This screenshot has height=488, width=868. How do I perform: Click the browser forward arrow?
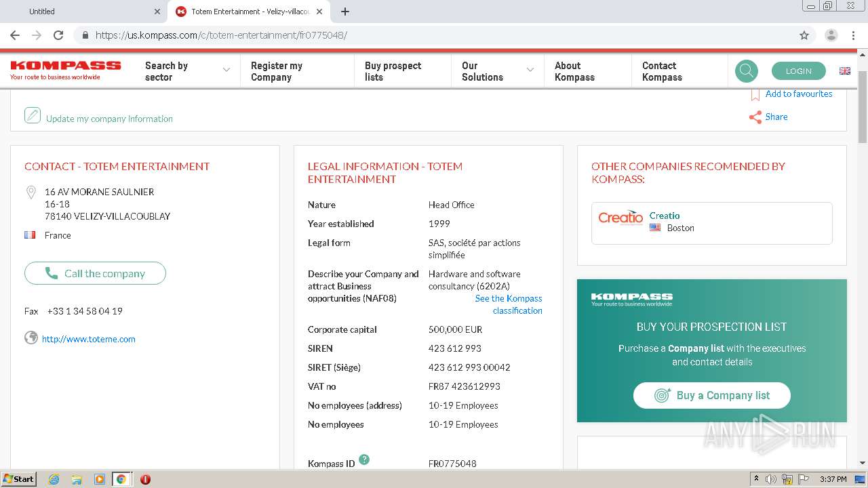point(37,35)
